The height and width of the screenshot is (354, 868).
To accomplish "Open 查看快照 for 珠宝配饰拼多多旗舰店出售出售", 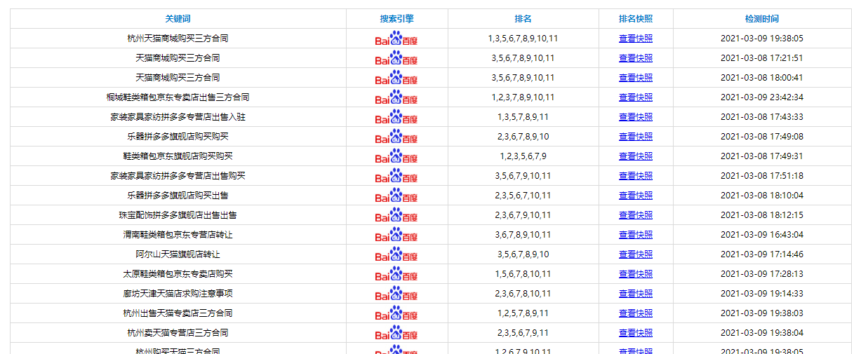I will tap(636, 215).
